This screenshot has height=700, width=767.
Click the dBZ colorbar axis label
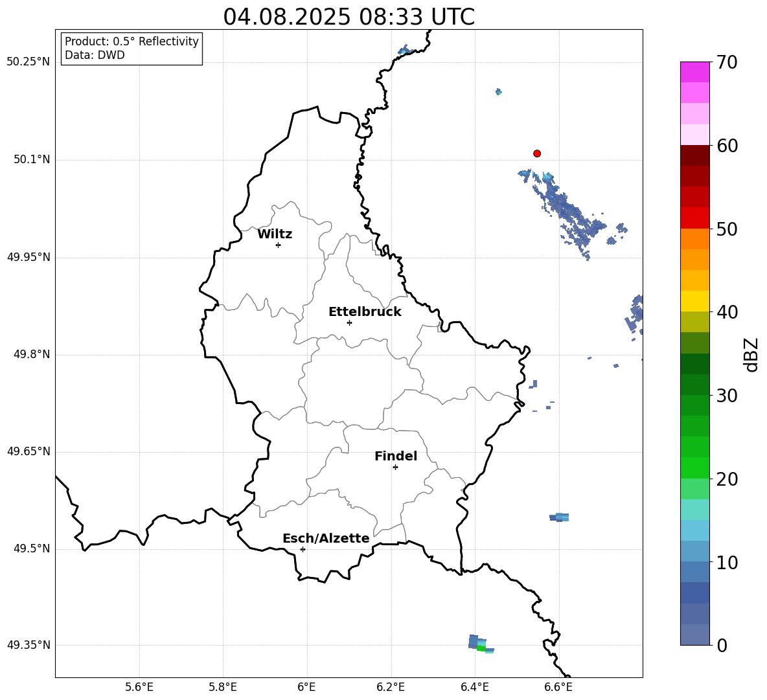click(x=751, y=355)
